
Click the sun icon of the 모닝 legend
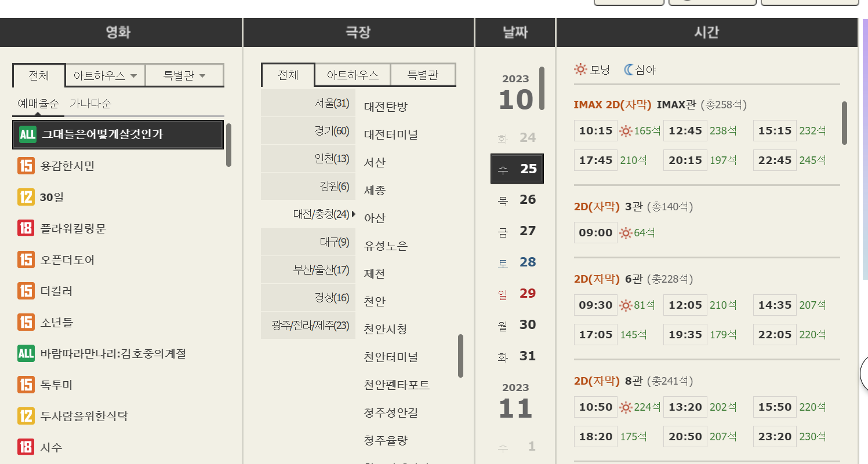click(x=580, y=70)
